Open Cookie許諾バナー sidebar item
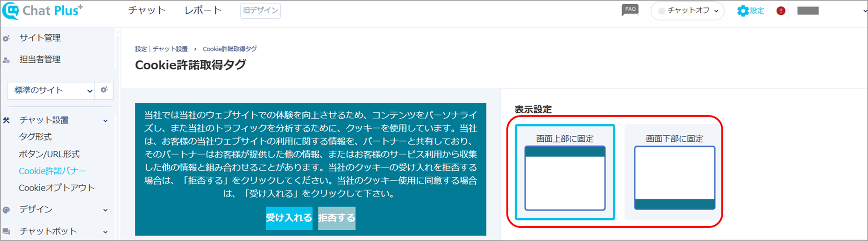Screen dimensions: 868x241 pos(52,171)
